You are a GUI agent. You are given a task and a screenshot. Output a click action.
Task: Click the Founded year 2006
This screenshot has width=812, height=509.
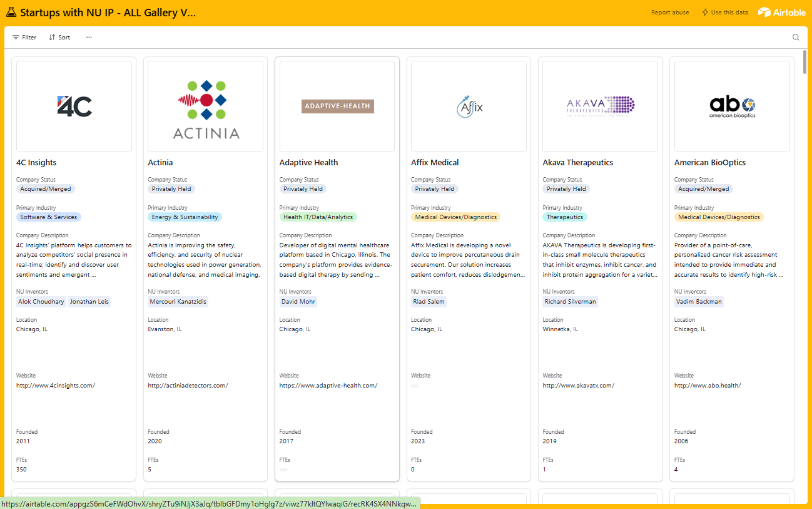point(681,441)
